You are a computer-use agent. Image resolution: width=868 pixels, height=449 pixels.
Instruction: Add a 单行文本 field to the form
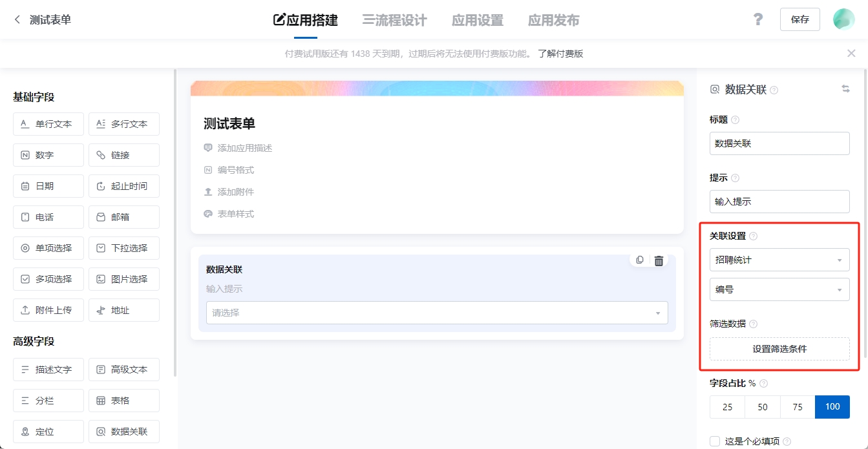point(48,123)
